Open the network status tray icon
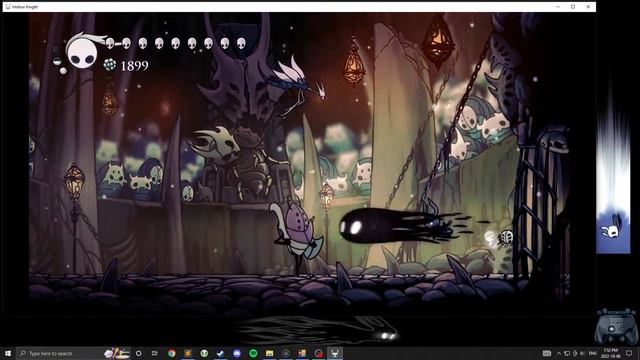 [x=567, y=353]
